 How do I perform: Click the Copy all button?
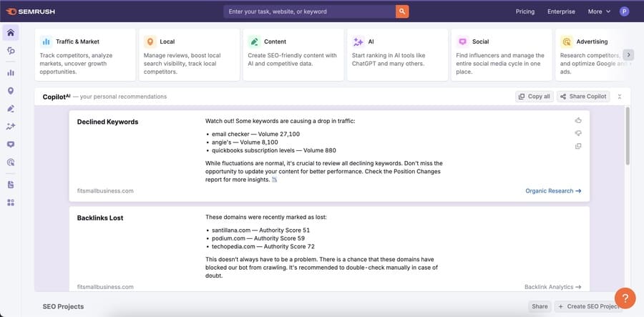535,97
